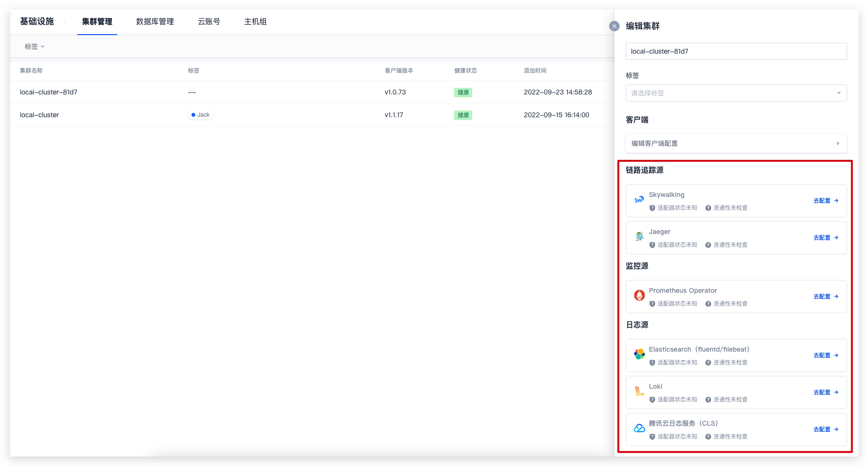Click the 健康 badge for local-cluster

[x=463, y=115]
